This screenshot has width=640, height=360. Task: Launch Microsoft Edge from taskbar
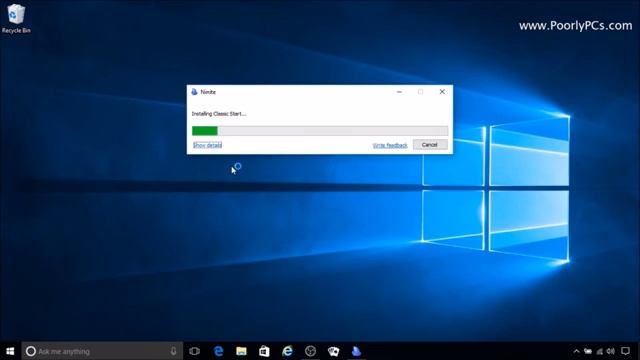[x=218, y=351]
